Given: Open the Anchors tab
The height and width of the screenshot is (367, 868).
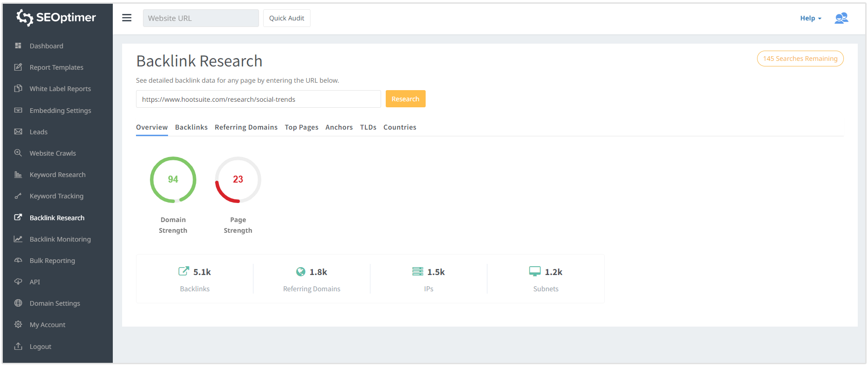Looking at the screenshot, I should click(x=339, y=127).
